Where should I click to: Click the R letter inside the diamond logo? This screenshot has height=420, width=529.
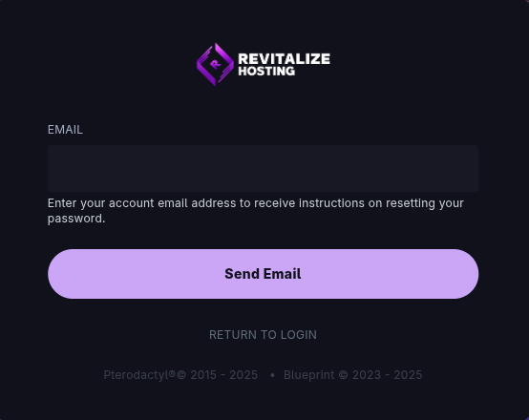pos(215,64)
